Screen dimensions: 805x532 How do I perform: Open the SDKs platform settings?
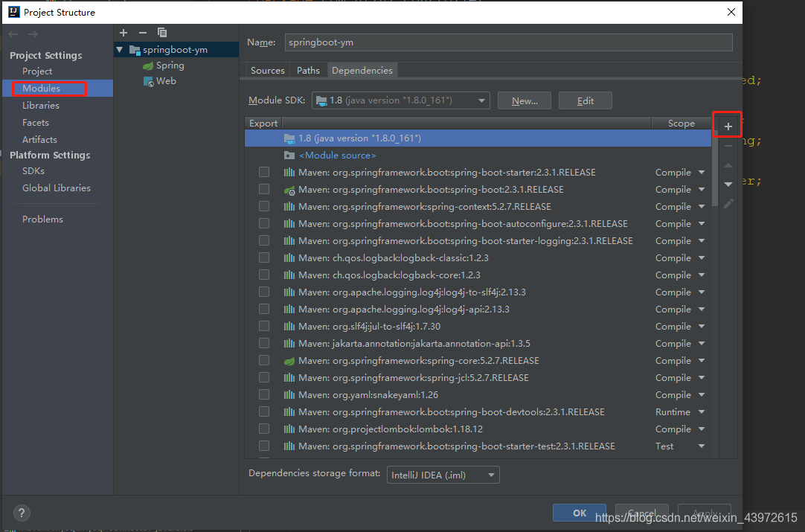point(33,170)
